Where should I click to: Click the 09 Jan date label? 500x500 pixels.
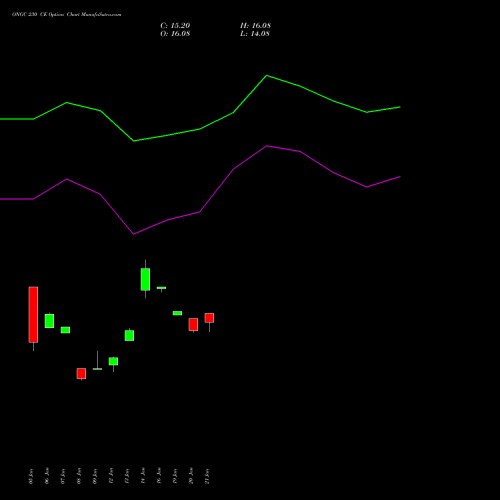95,476
